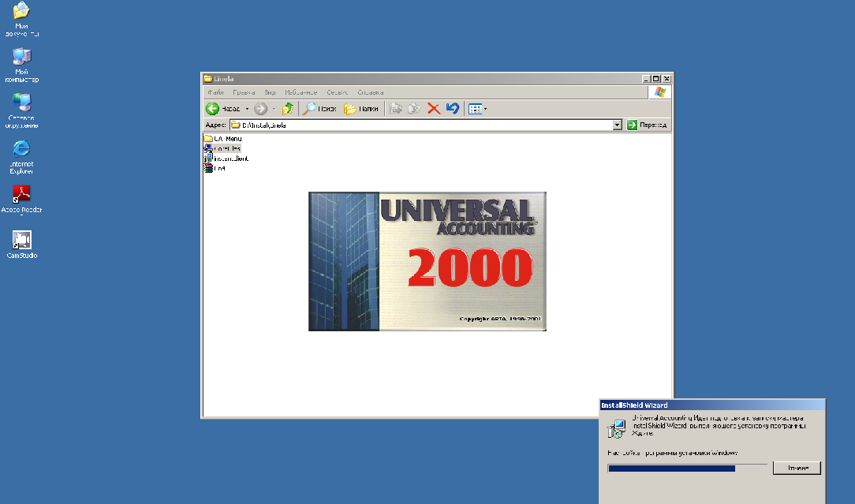Click the Отмена button in InstallShield Wizard

(x=797, y=468)
